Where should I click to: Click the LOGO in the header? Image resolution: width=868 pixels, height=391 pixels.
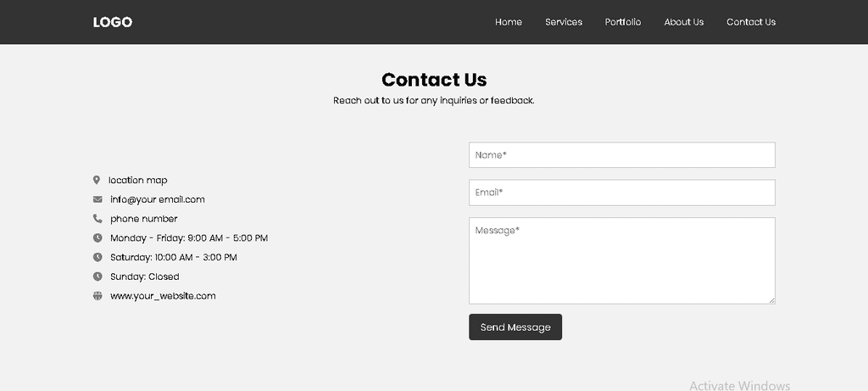[x=113, y=22]
